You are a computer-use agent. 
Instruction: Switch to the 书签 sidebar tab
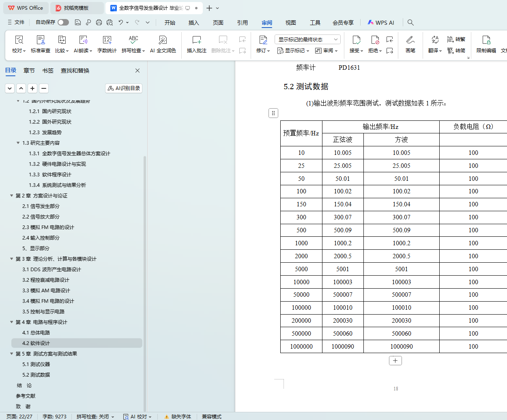[x=48, y=71]
